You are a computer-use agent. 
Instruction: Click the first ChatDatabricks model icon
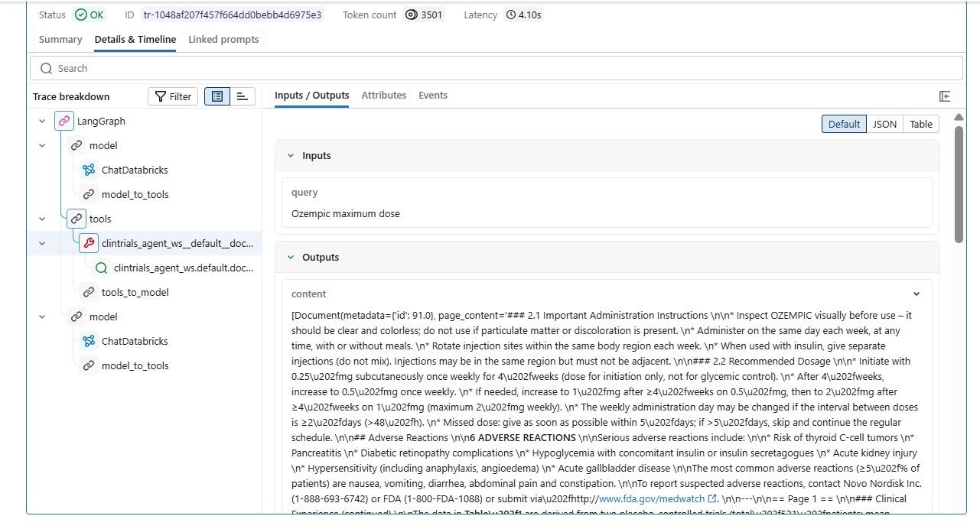[89, 170]
